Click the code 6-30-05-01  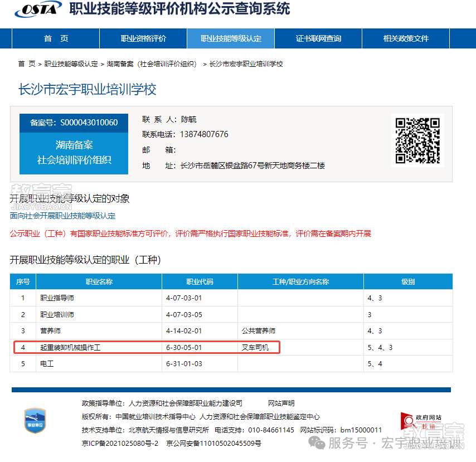184,348
